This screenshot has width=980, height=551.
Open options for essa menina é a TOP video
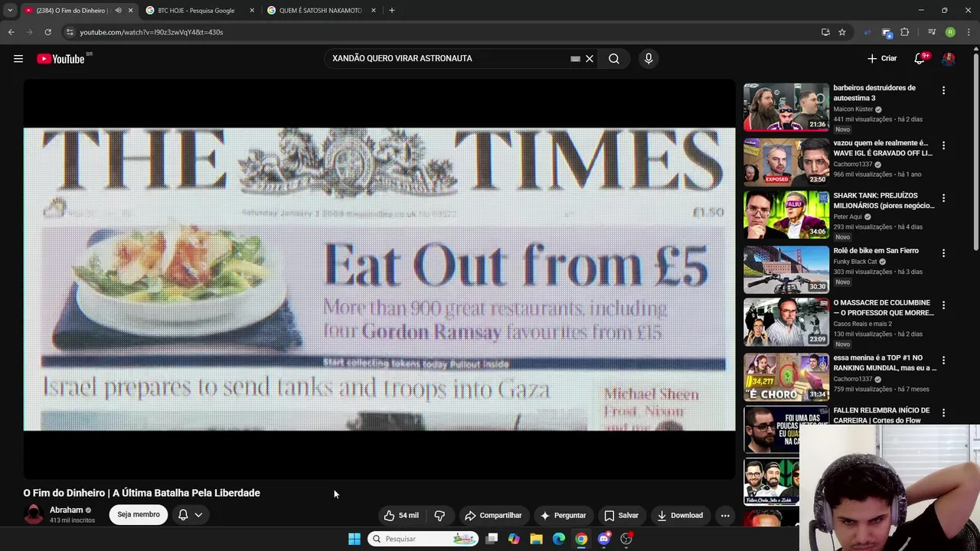click(943, 360)
